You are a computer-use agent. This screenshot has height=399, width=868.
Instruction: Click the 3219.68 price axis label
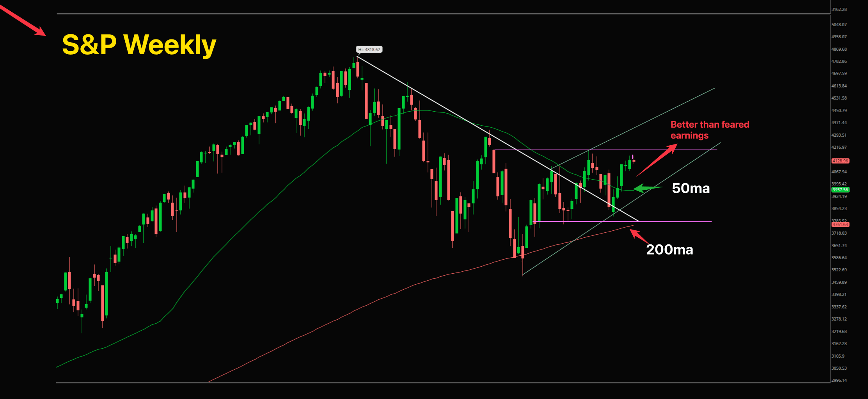tap(839, 331)
